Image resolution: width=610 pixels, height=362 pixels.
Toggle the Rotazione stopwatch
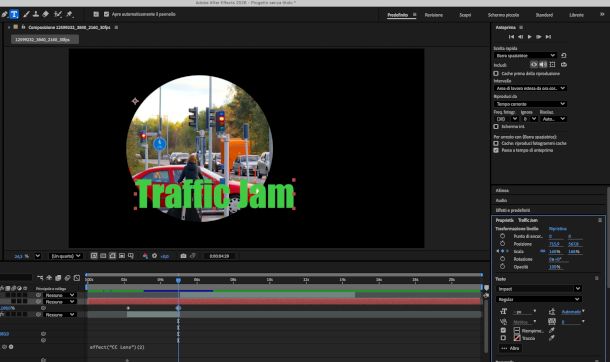pyautogui.click(x=502, y=259)
